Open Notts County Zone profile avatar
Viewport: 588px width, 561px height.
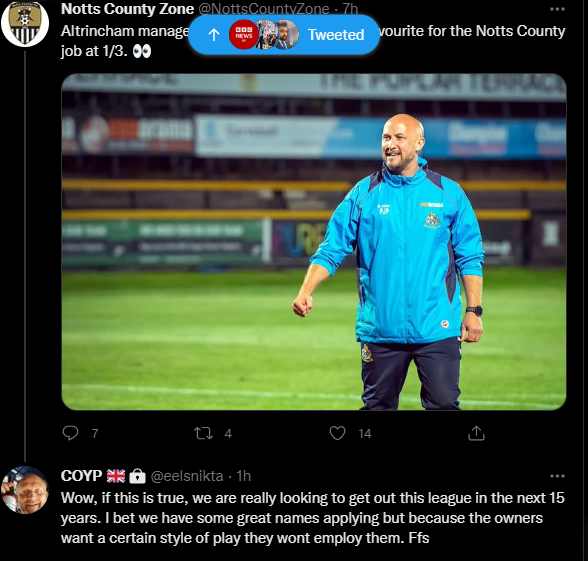(x=25, y=23)
